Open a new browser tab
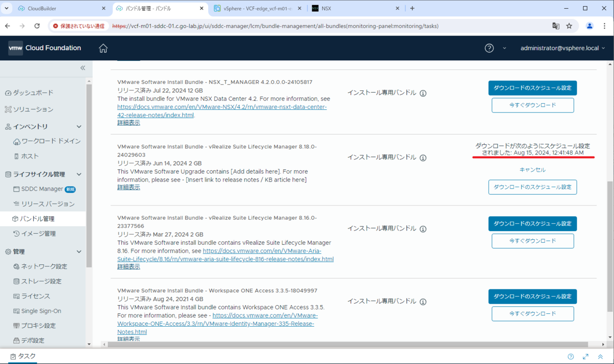614x364 pixels. pos(412,8)
